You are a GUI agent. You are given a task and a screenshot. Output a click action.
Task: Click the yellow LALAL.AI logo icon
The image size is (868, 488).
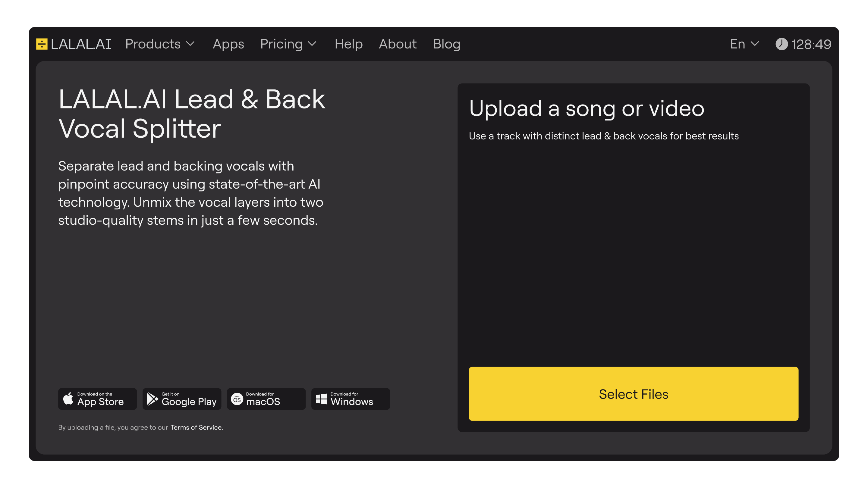[42, 44]
